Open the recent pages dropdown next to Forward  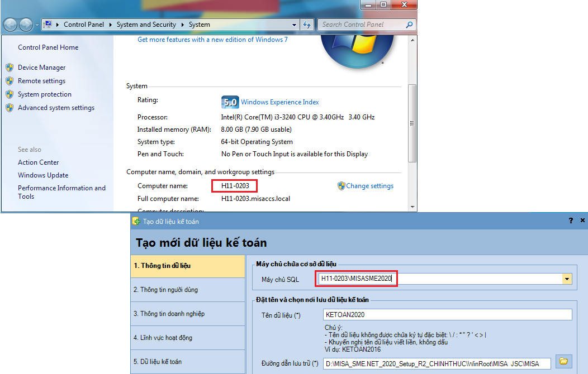point(37,25)
